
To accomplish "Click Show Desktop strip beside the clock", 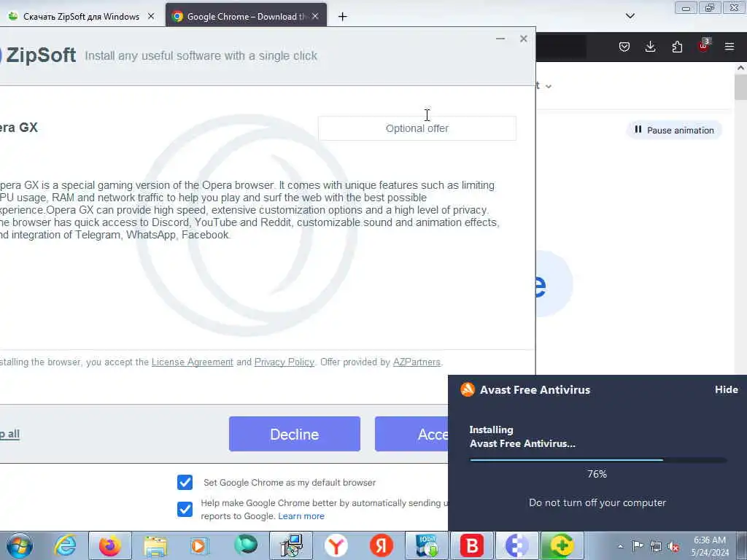I will click(x=742, y=545).
